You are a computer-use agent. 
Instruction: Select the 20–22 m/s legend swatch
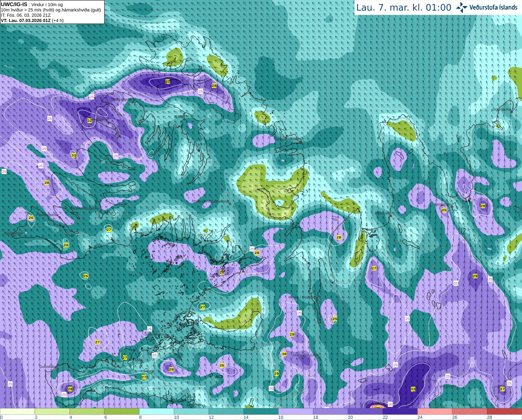[x=365, y=411]
